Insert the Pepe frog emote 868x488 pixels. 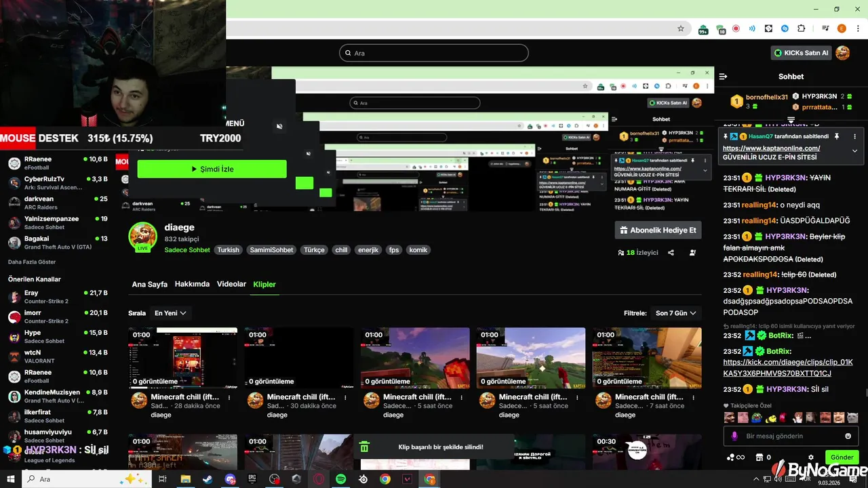[x=756, y=418]
